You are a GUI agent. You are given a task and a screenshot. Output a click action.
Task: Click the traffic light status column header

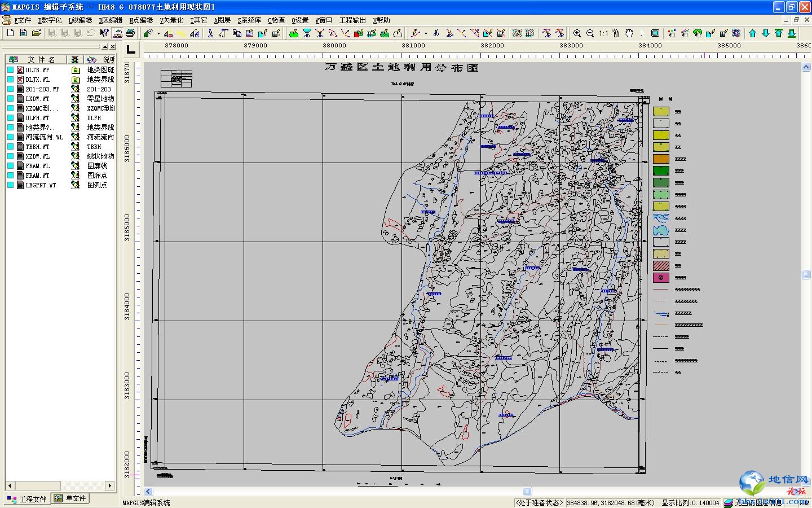75,59
